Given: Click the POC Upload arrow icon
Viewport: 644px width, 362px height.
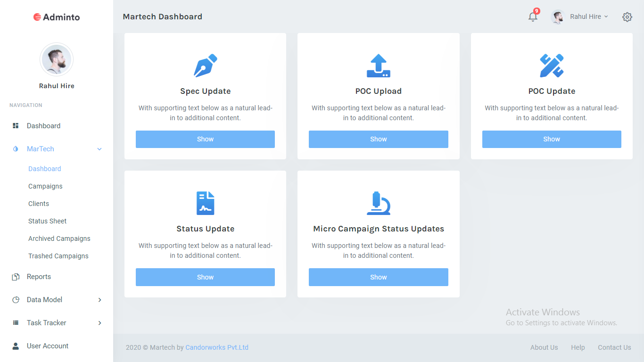Looking at the screenshot, I should tap(378, 66).
